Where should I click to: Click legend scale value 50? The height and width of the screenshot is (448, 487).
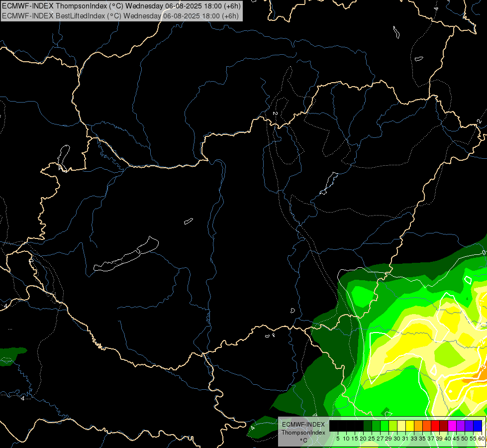pyautogui.click(x=465, y=439)
